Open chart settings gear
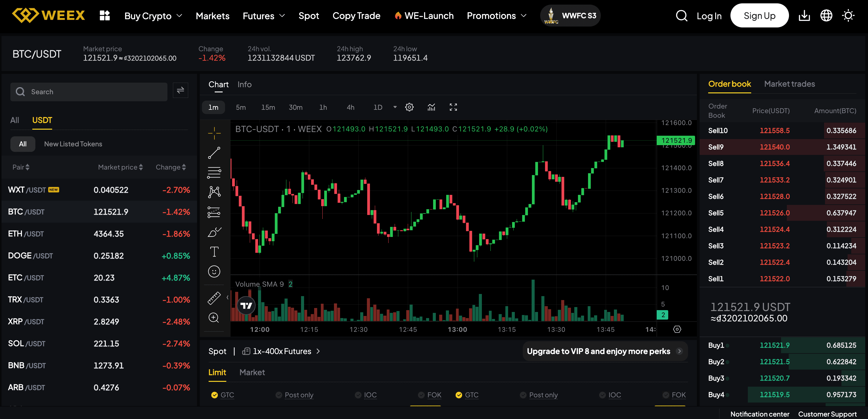 [x=409, y=107]
